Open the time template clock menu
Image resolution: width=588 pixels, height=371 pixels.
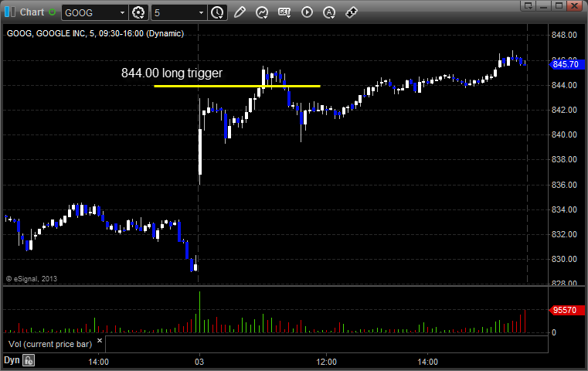(x=217, y=12)
